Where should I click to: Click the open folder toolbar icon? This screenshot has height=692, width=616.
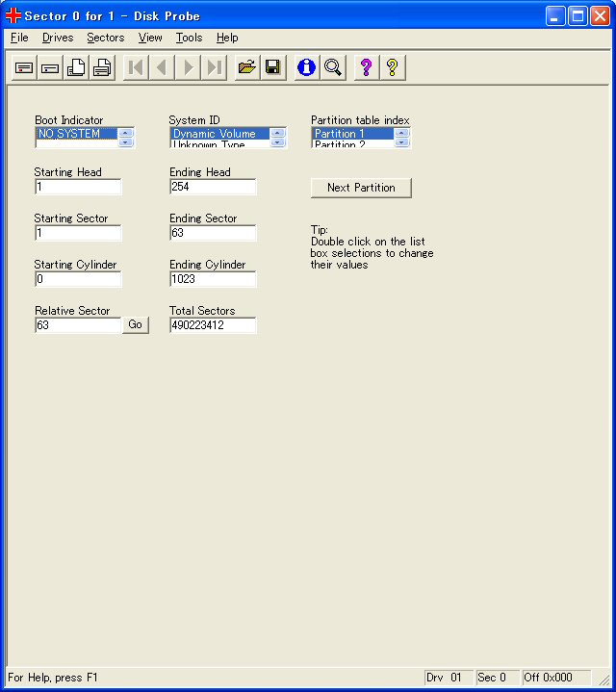click(x=247, y=67)
